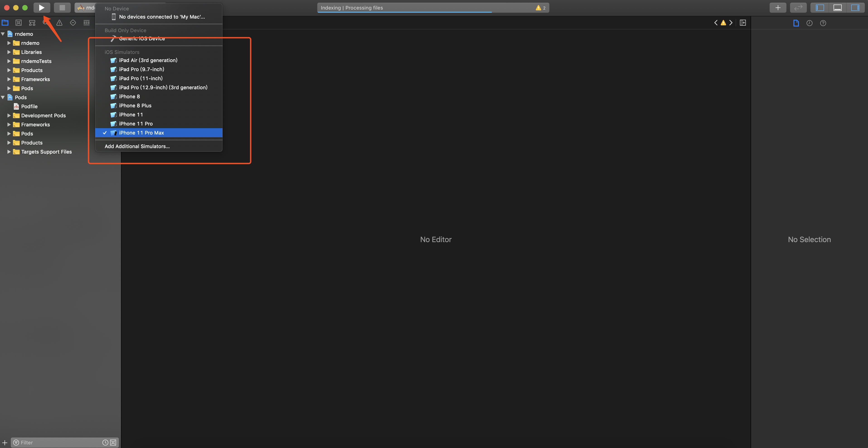This screenshot has width=868, height=448.
Task: Show the History inspector clock icon
Action: [x=809, y=23]
